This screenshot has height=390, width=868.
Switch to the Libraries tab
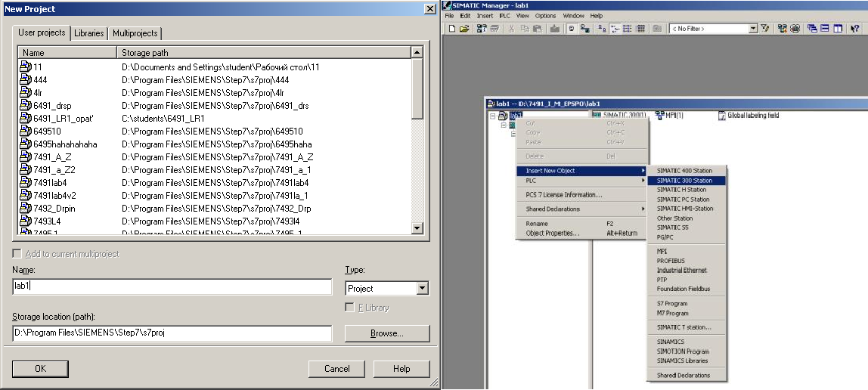pyautogui.click(x=88, y=33)
